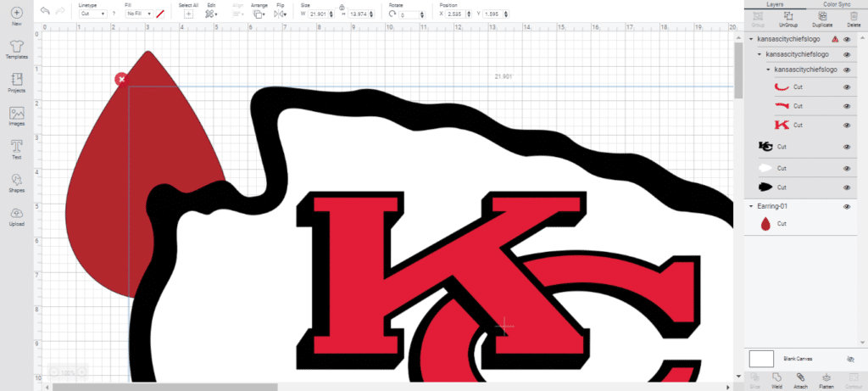868x391 pixels.
Task: Click the Linetype help question mark
Action: (114, 14)
